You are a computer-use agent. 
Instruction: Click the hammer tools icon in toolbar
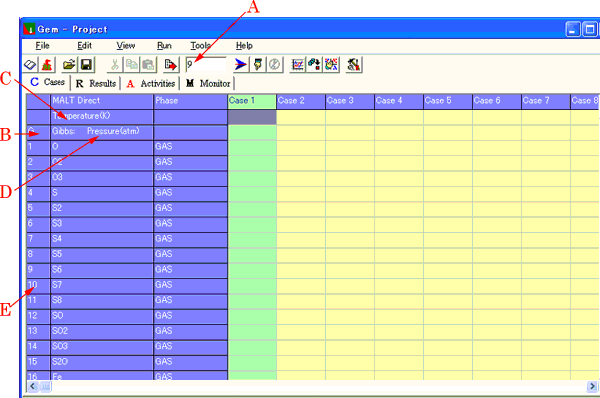coord(354,65)
